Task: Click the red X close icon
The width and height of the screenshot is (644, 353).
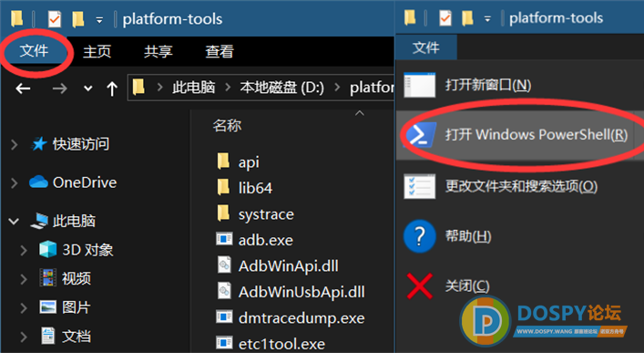Action: 419,286
